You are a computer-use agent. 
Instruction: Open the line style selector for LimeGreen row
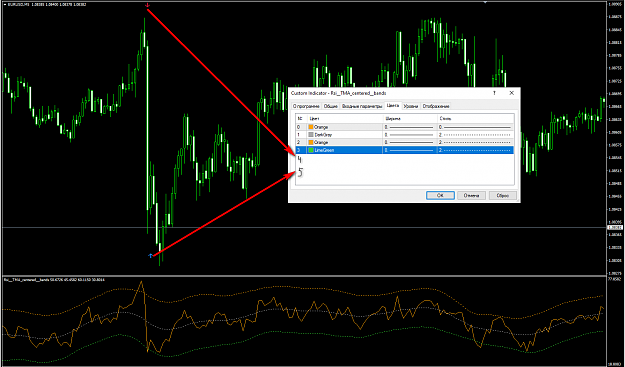click(x=476, y=150)
